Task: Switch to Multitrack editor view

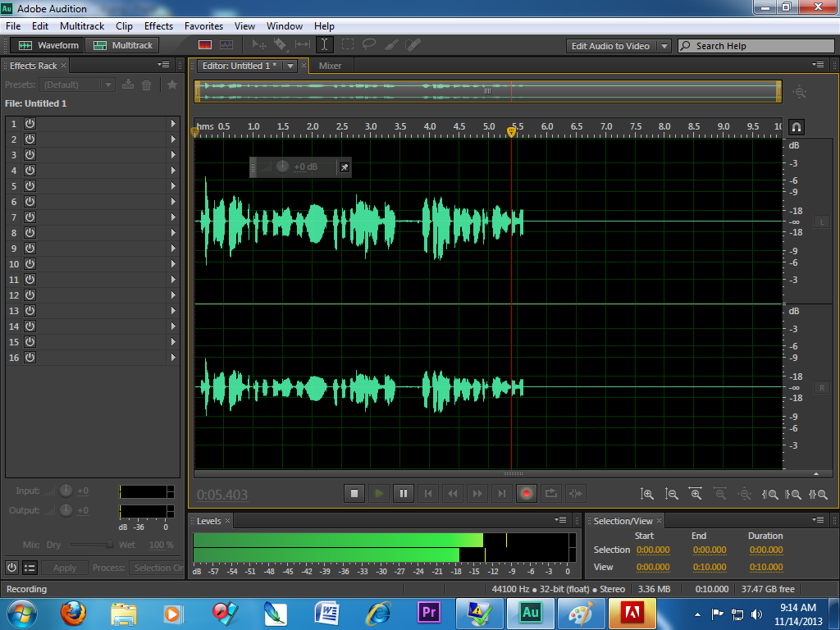Action: (123, 46)
